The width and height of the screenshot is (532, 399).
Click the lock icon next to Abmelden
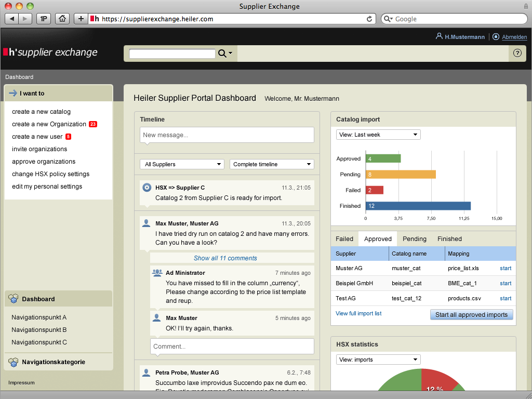point(496,37)
